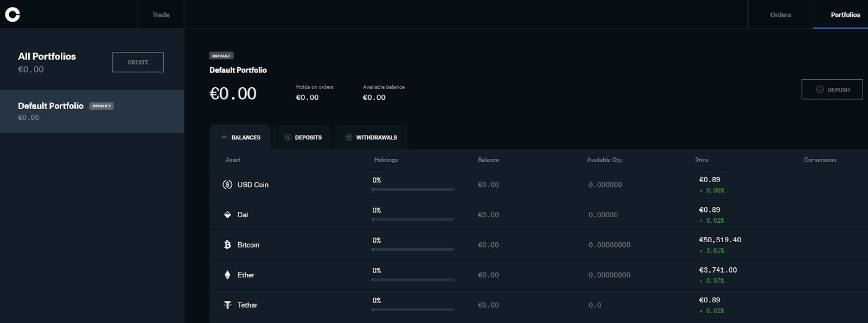
Task: Click the USD Coin available quantity 0.000000
Action: click(605, 185)
